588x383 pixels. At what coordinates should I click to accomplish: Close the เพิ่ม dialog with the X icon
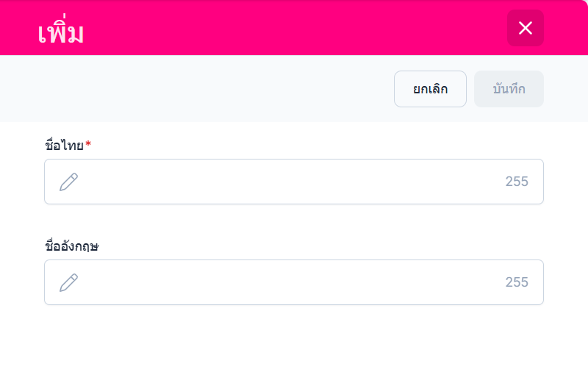525,29
